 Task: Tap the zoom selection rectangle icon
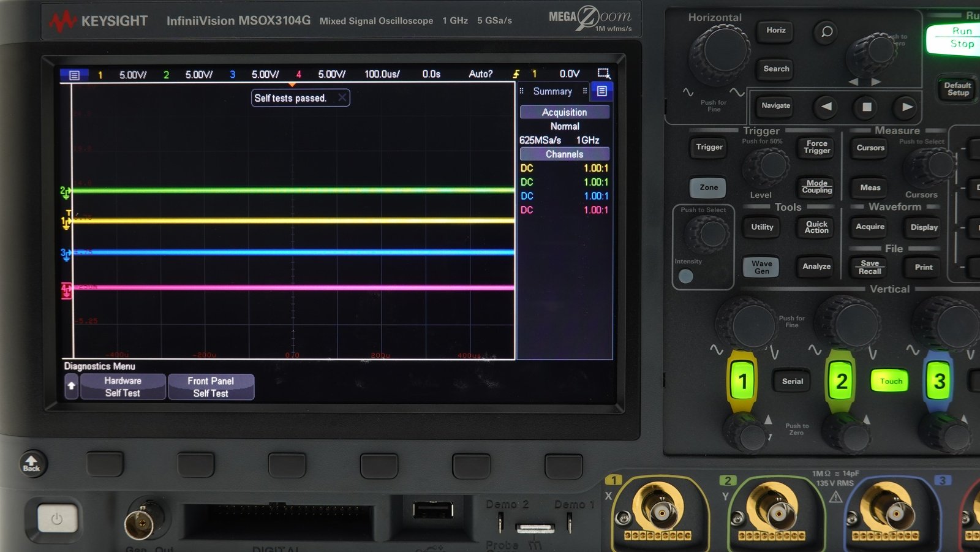point(604,74)
